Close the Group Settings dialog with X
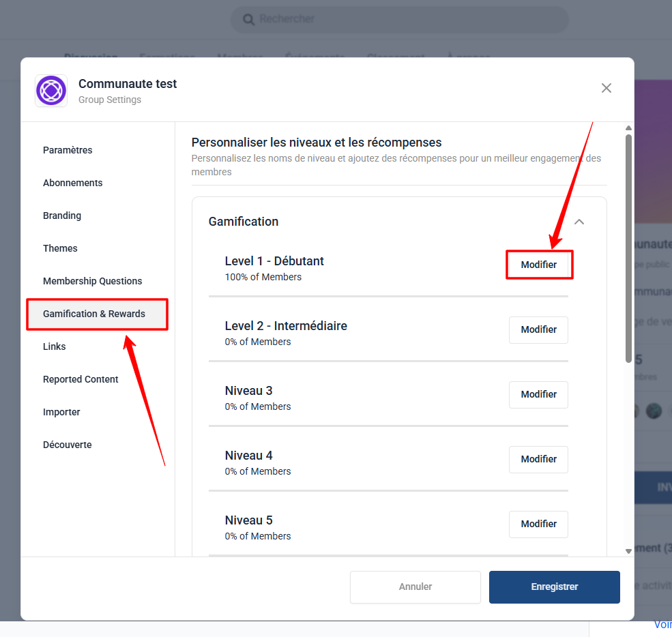The height and width of the screenshot is (637, 672). click(x=606, y=88)
